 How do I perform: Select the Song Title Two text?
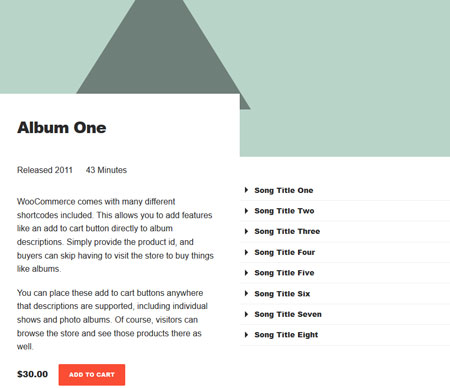[284, 211]
